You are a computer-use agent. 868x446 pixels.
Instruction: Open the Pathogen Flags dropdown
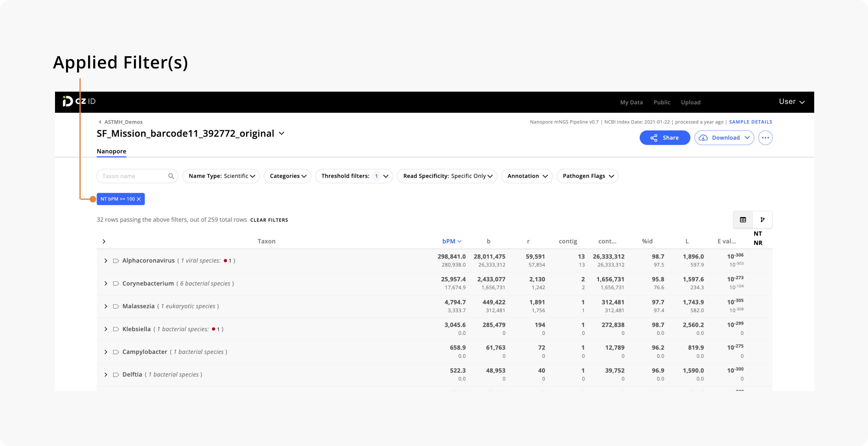588,176
